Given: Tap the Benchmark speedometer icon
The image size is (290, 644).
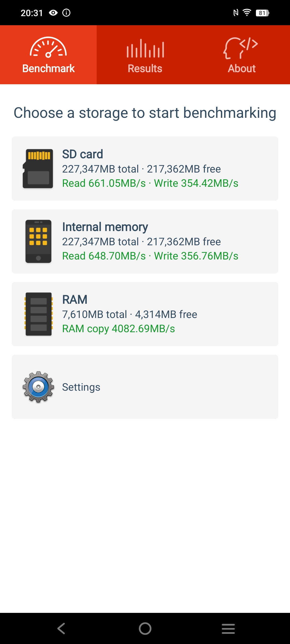Looking at the screenshot, I should pos(48,47).
